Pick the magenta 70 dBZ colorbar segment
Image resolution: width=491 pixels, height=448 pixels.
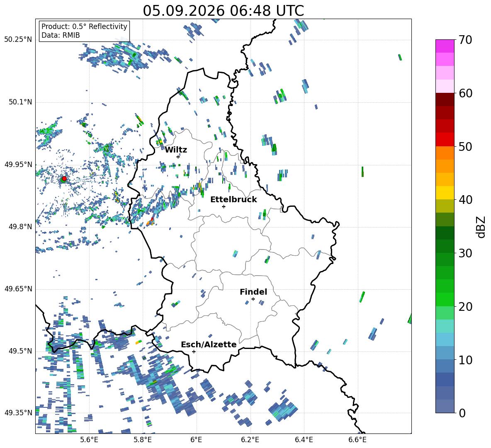(445, 46)
